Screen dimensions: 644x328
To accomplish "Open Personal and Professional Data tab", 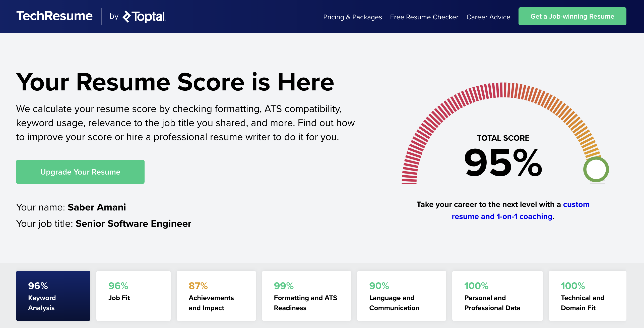I will tap(497, 296).
